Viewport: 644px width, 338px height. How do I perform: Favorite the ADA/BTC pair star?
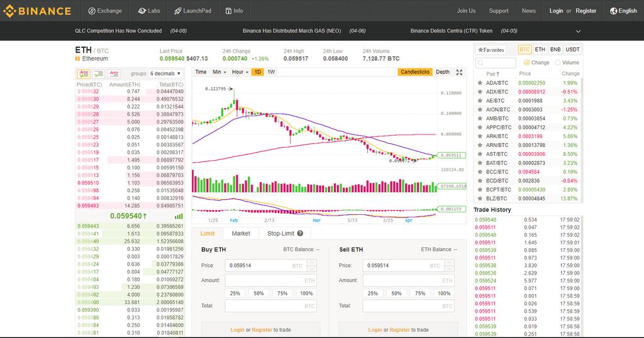(480, 83)
